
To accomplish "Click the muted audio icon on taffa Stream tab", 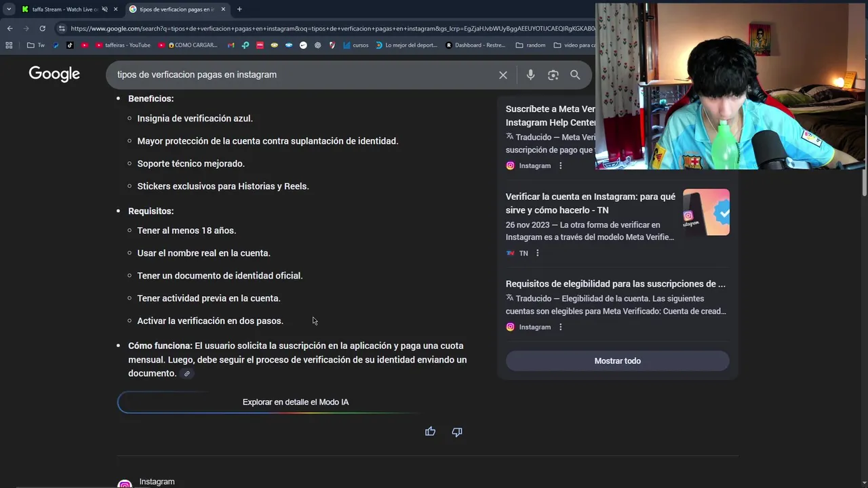I will pyautogui.click(x=104, y=9).
